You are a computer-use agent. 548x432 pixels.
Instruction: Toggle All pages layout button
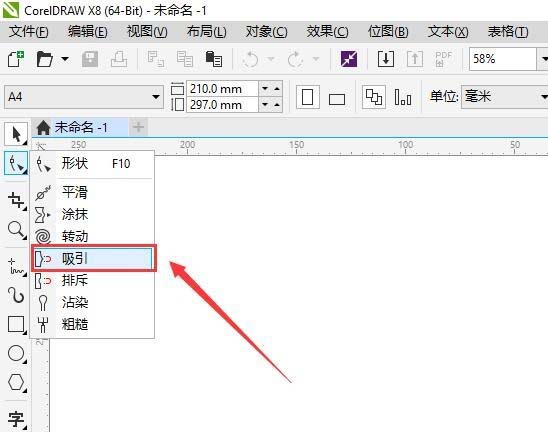tap(374, 97)
